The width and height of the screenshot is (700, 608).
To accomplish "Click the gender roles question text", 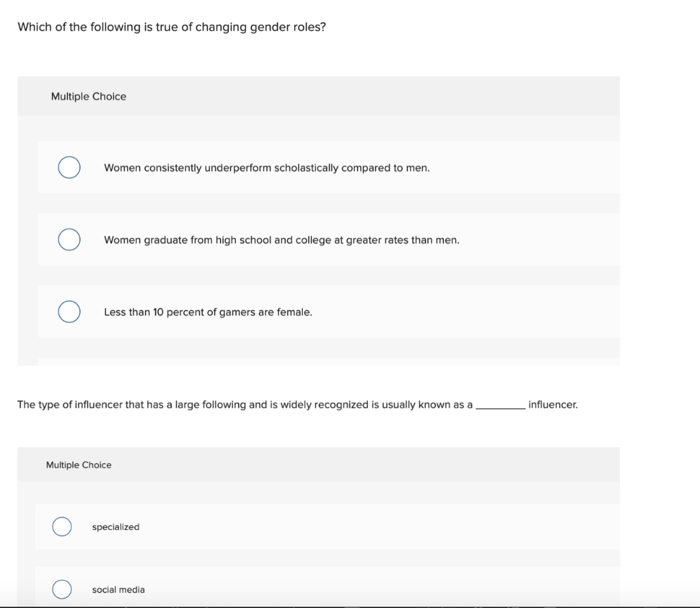I will (171, 27).
